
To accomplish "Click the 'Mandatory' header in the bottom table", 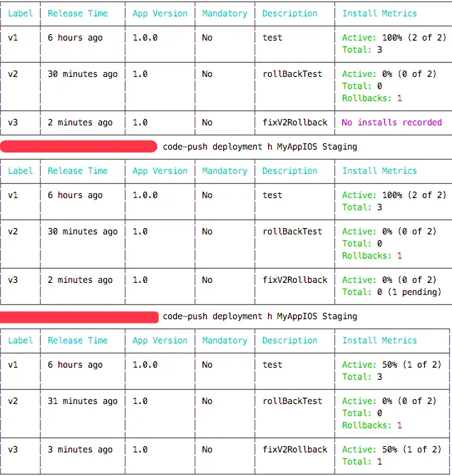I will pyautogui.click(x=225, y=341).
